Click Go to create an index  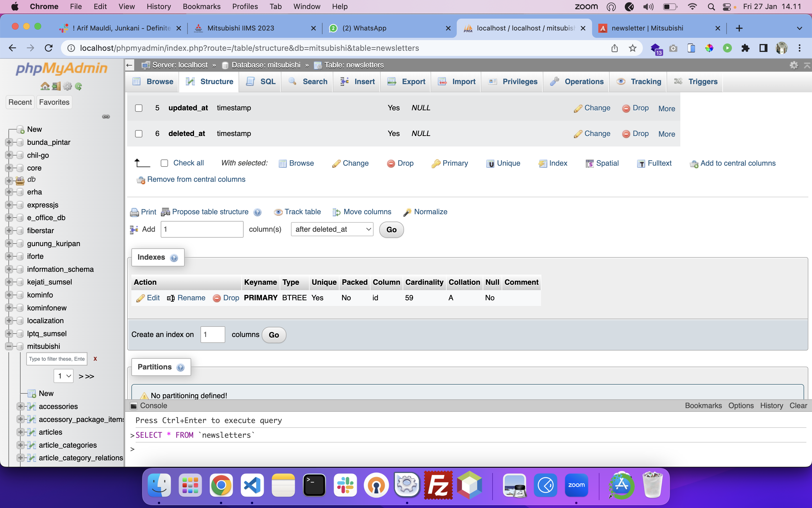point(274,335)
